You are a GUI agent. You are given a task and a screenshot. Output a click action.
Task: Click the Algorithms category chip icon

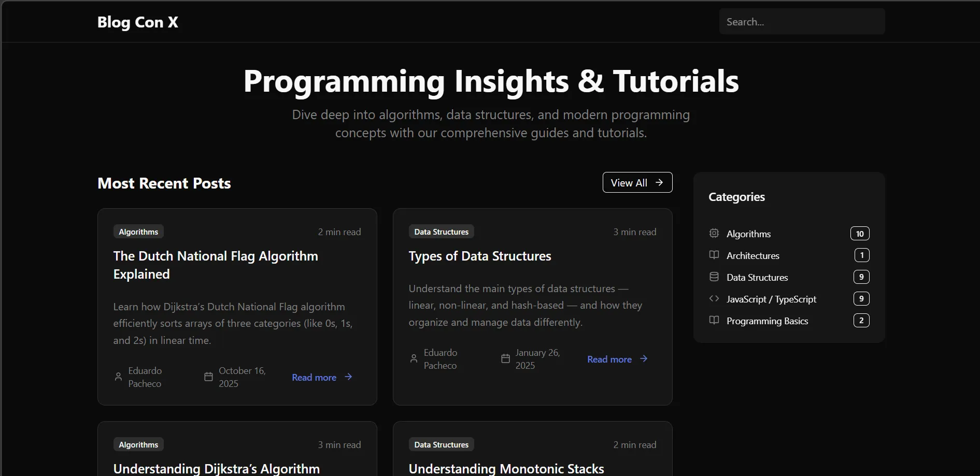coord(714,234)
